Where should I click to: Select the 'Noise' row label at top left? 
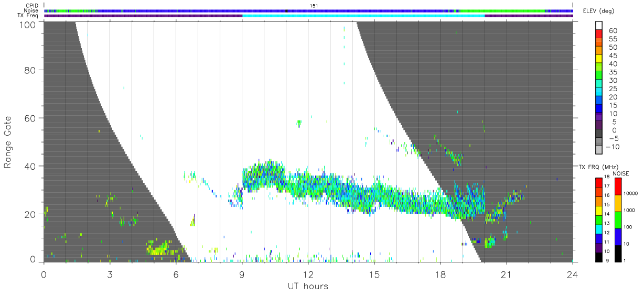click(31, 10)
